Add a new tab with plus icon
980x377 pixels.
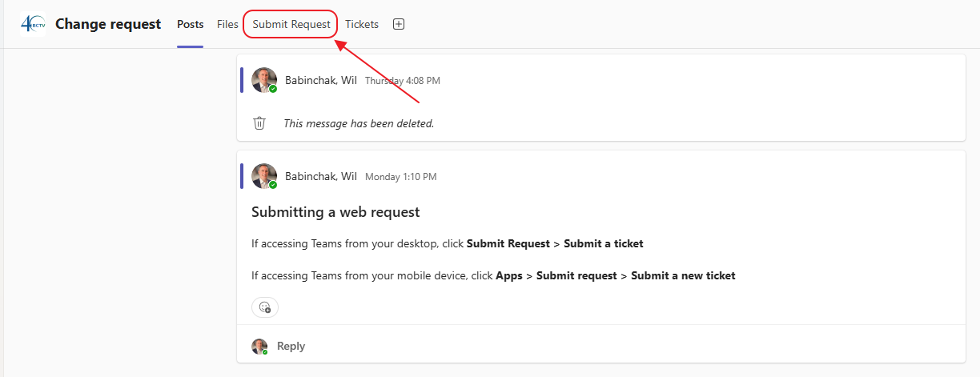399,24
